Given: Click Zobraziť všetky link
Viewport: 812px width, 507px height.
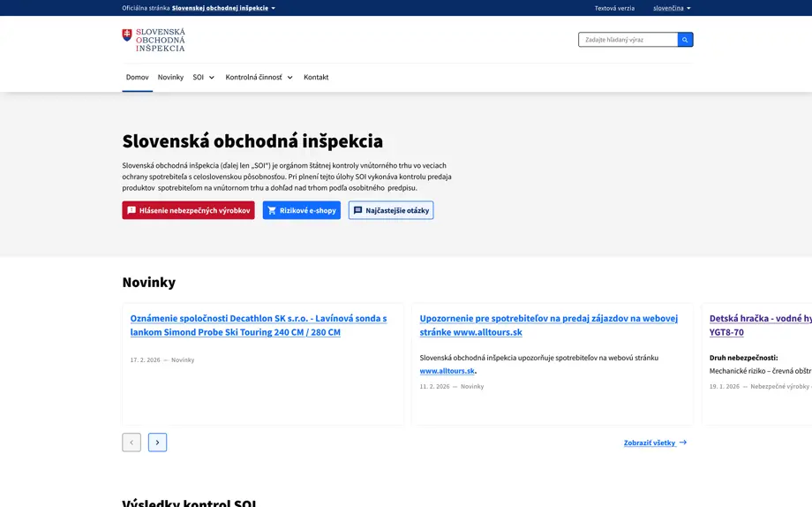Looking at the screenshot, I should (650, 443).
